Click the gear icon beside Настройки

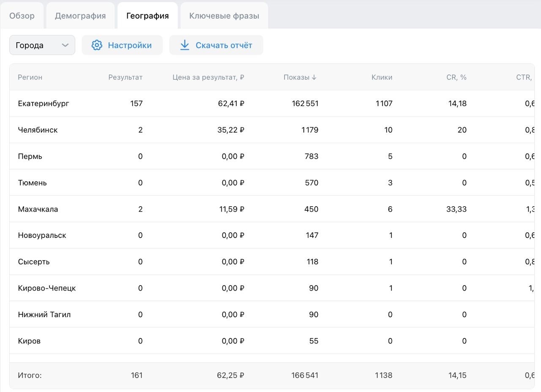click(97, 45)
